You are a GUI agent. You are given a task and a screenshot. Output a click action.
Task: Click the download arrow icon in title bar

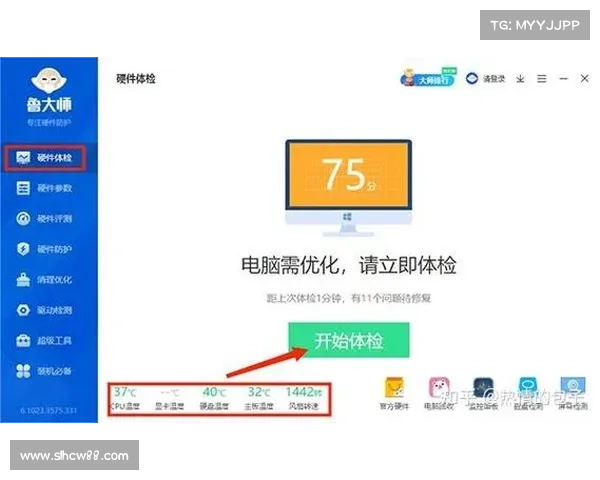tap(520, 78)
